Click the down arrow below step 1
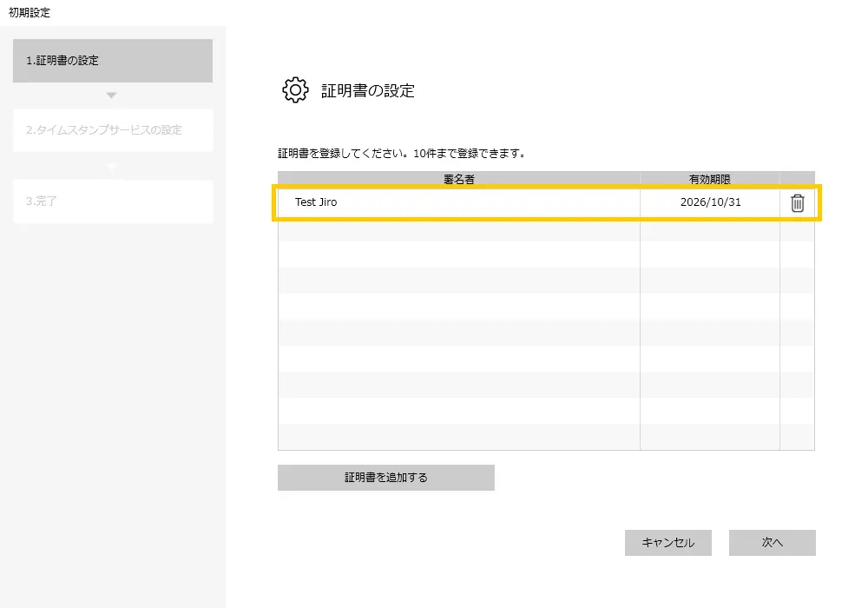This screenshot has width=868, height=608. point(111,95)
